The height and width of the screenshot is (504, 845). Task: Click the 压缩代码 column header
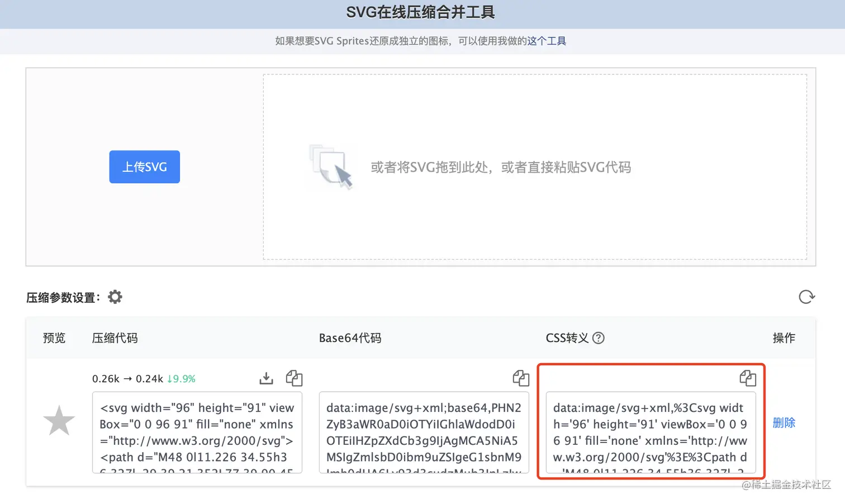pyautogui.click(x=115, y=338)
